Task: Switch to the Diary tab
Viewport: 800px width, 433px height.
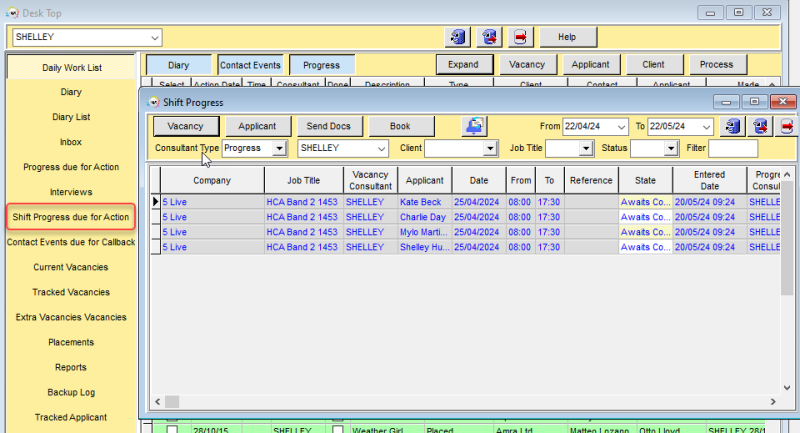Action: coord(179,65)
